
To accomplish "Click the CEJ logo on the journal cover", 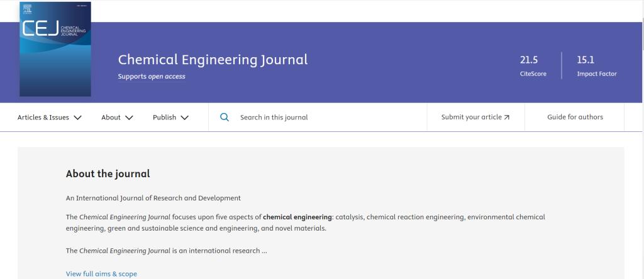I will coord(40,29).
